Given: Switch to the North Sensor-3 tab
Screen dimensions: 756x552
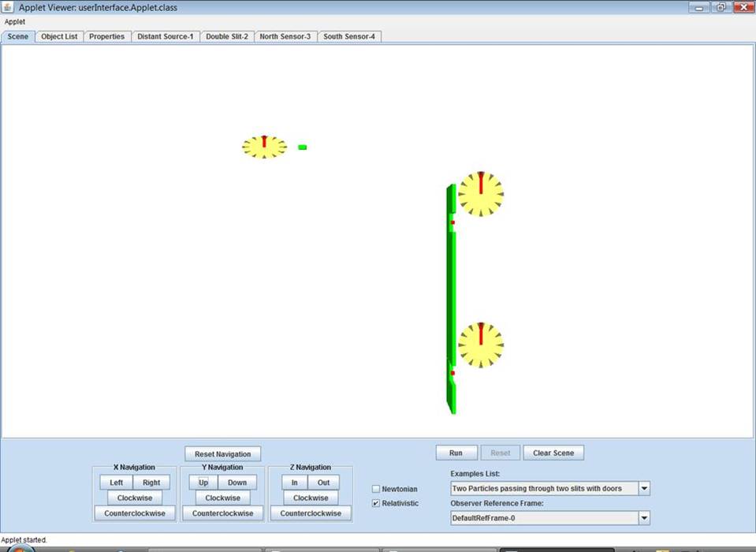Looking at the screenshot, I should point(285,36).
